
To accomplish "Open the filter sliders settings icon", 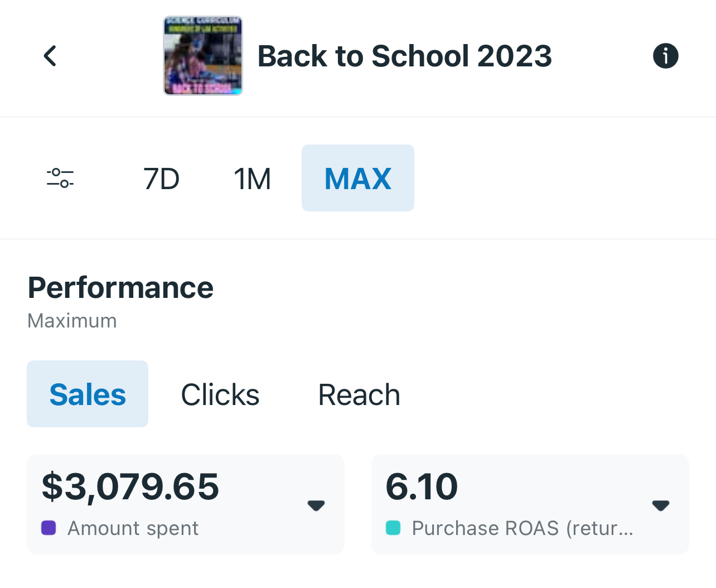I will pos(60,178).
